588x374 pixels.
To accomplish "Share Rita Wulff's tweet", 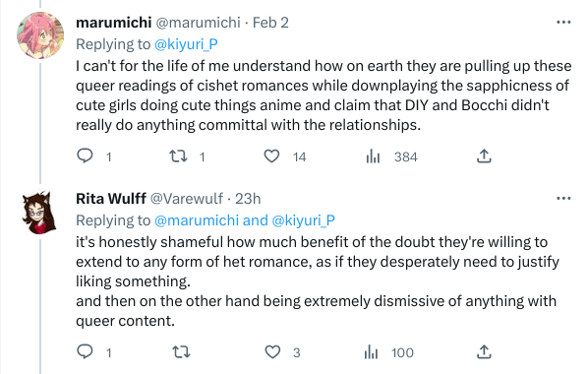I will (x=484, y=351).
